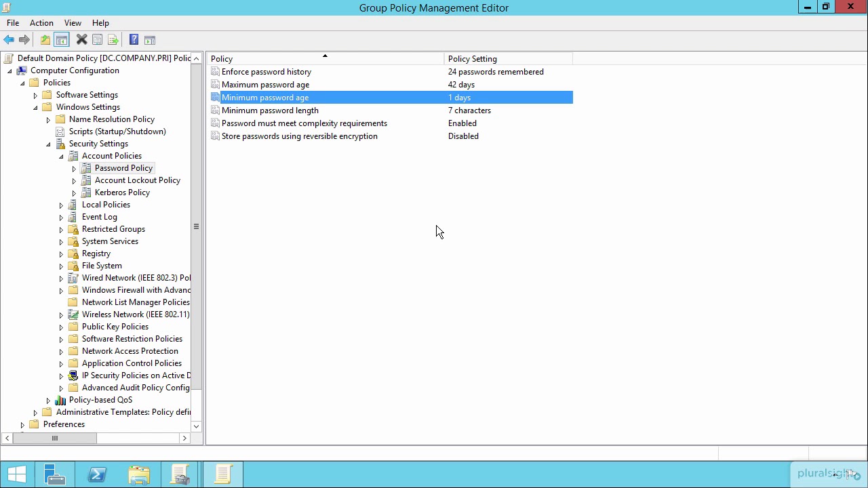868x488 pixels.
Task: Click the Computer Configuration computer icon
Action: (21, 70)
